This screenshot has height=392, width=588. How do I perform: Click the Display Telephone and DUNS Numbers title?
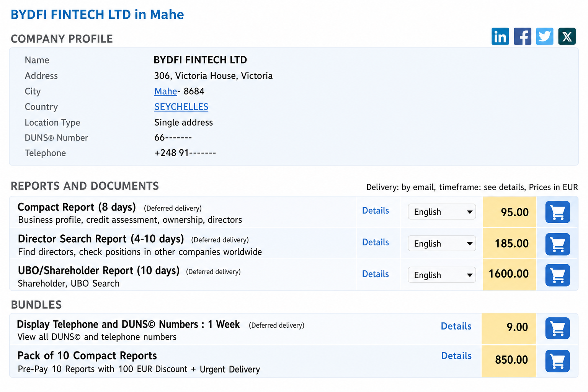click(x=128, y=324)
